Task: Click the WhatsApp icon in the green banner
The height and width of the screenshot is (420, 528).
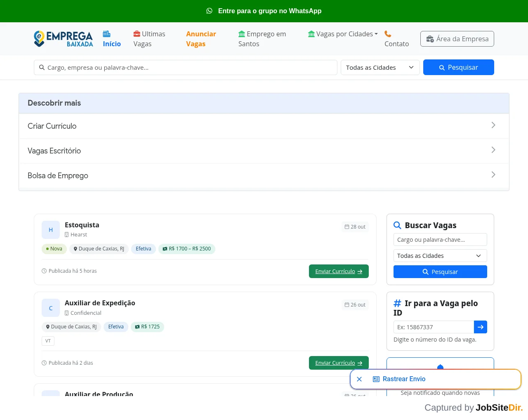Action: [x=210, y=11]
